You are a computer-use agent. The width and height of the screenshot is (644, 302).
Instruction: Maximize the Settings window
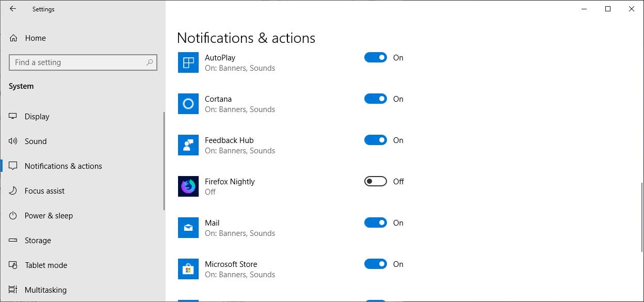click(x=608, y=9)
